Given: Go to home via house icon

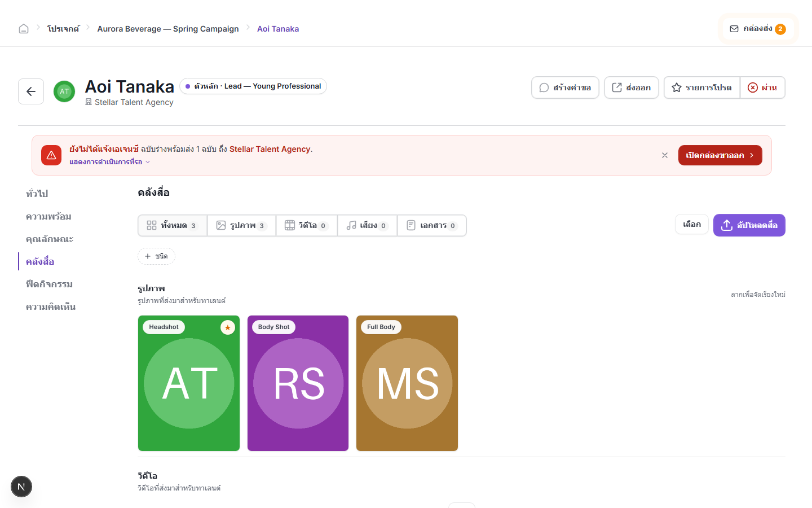Looking at the screenshot, I should pyautogui.click(x=24, y=29).
